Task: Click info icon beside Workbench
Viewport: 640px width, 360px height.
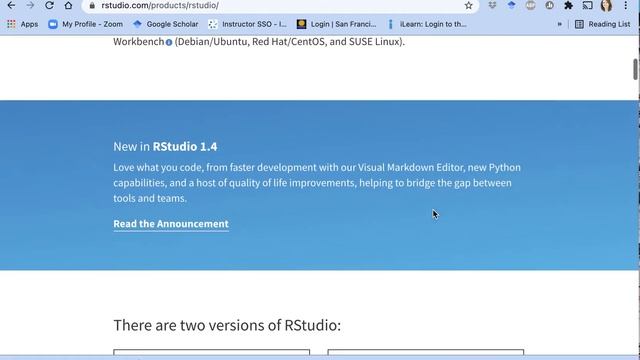Action: click(169, 42)
